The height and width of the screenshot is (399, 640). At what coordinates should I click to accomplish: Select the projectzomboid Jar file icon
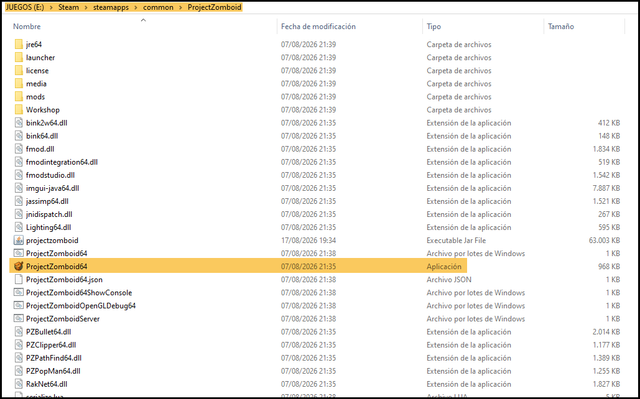pos(19,240)
